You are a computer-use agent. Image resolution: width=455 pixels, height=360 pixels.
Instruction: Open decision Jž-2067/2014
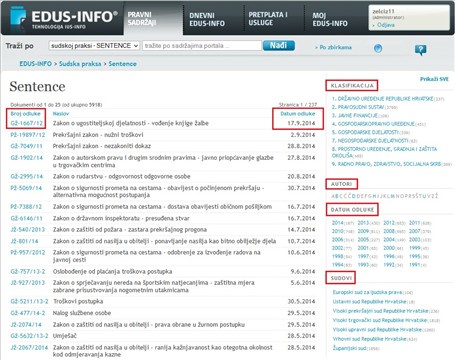point(29,347)
